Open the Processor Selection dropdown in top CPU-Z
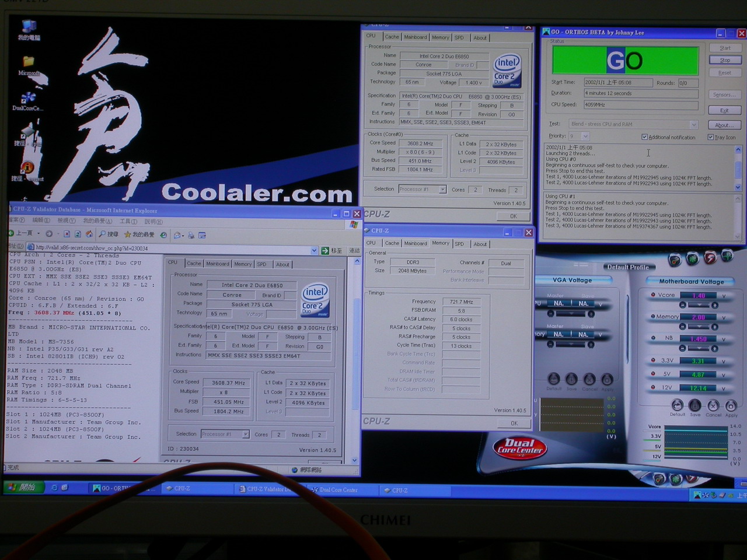The width and height of the screenshot is (747, 560). [x=442, y=189]
